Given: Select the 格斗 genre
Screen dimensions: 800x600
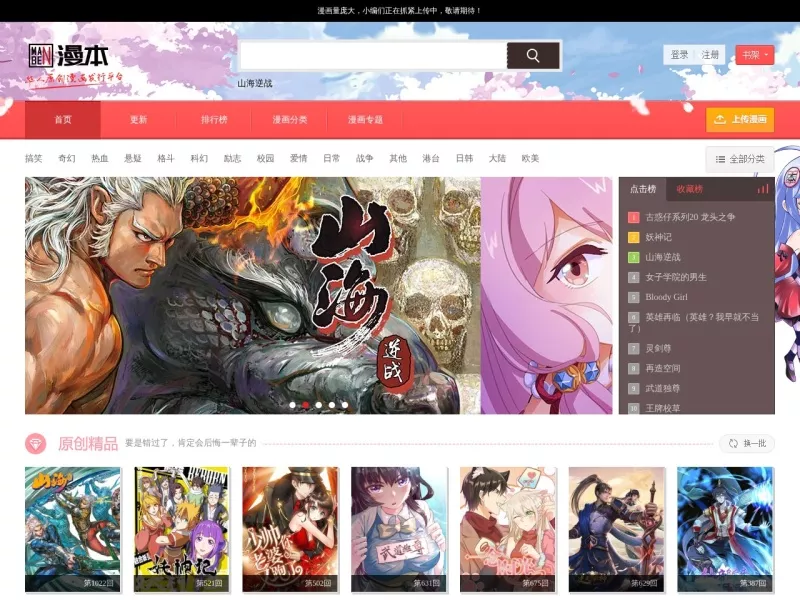Looking at the screenshot, I should coord(166,158).
